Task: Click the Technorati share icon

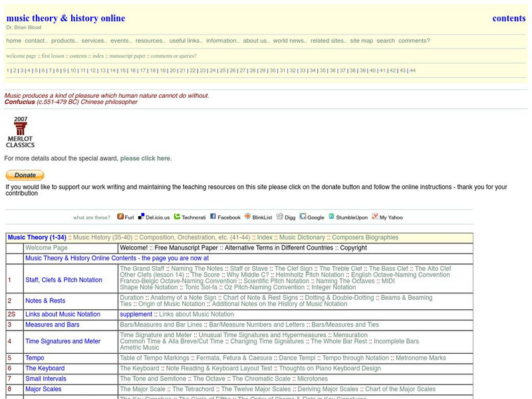Action: coord(177,217)
